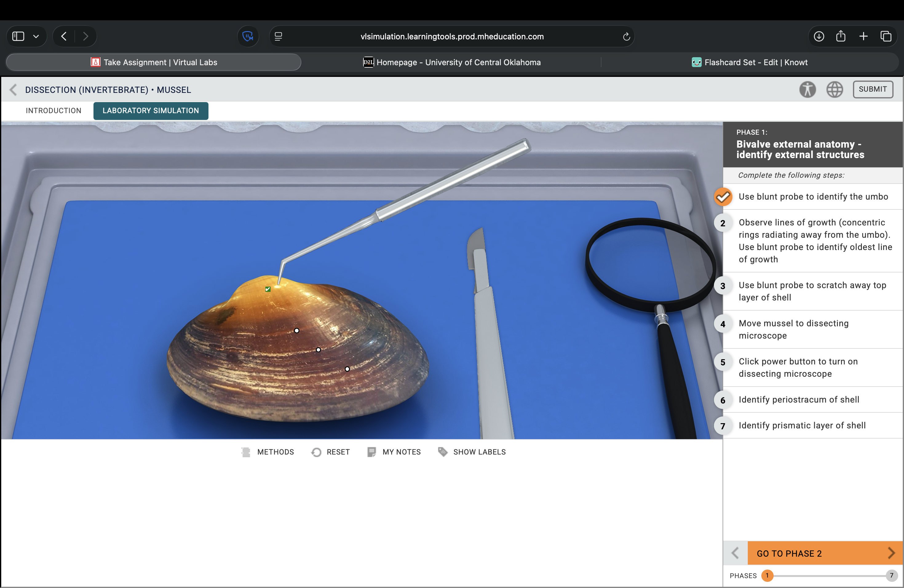This screenshot has height=588, width=904.
Task: Click the Safari share icon
Action: click(x=841, y=37)
